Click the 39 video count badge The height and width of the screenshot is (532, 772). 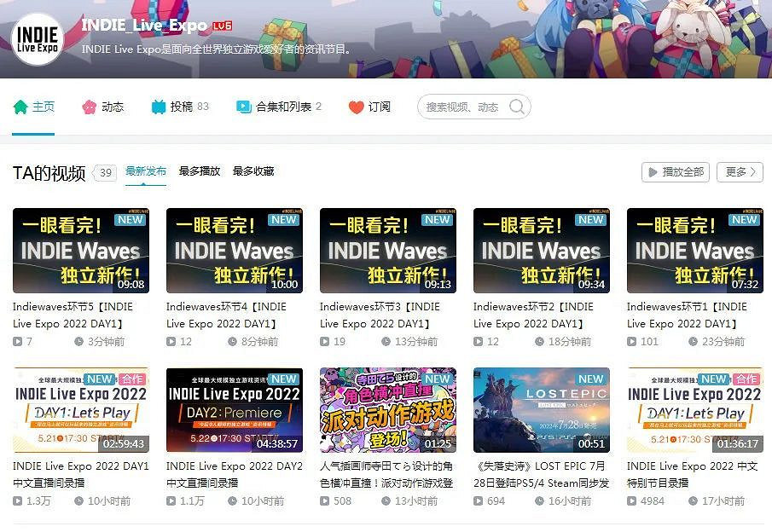[x=104, y=172]
